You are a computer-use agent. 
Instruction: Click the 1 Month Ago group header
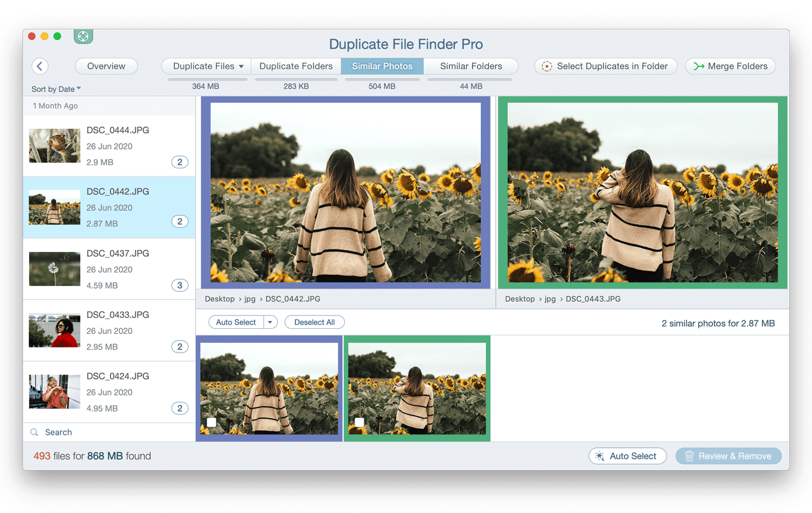tap(109, 106)
